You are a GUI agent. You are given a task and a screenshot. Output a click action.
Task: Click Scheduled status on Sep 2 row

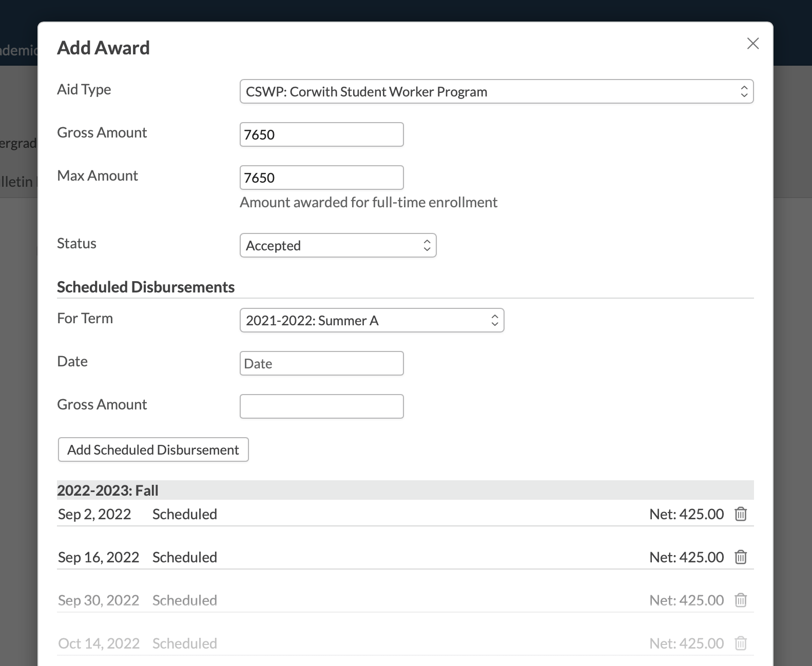point(185,514)
